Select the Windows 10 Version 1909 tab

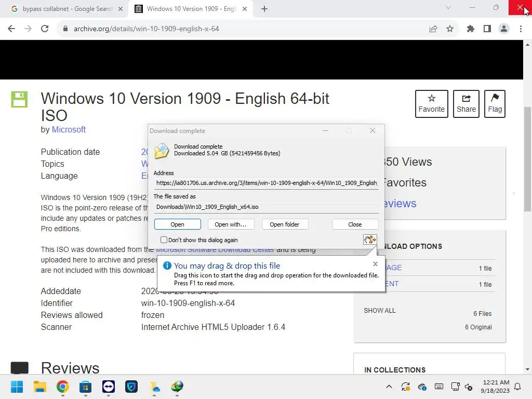[x=191, y=9]
